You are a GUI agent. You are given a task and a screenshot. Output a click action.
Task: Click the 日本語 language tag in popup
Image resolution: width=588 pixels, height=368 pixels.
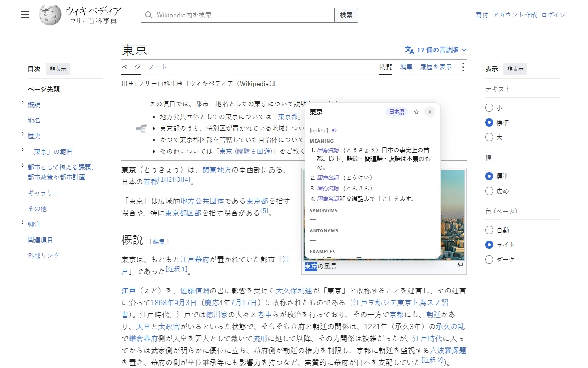[x=396, y=112]
